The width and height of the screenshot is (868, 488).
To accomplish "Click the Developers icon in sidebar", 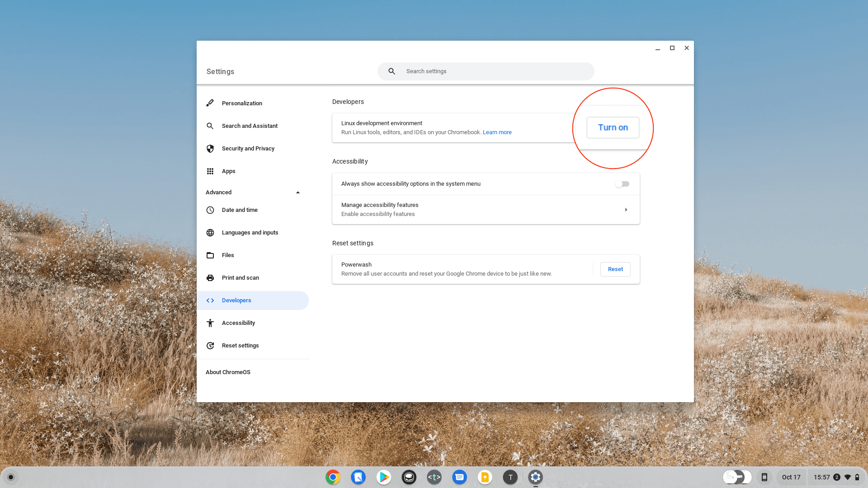I will 210,300.
